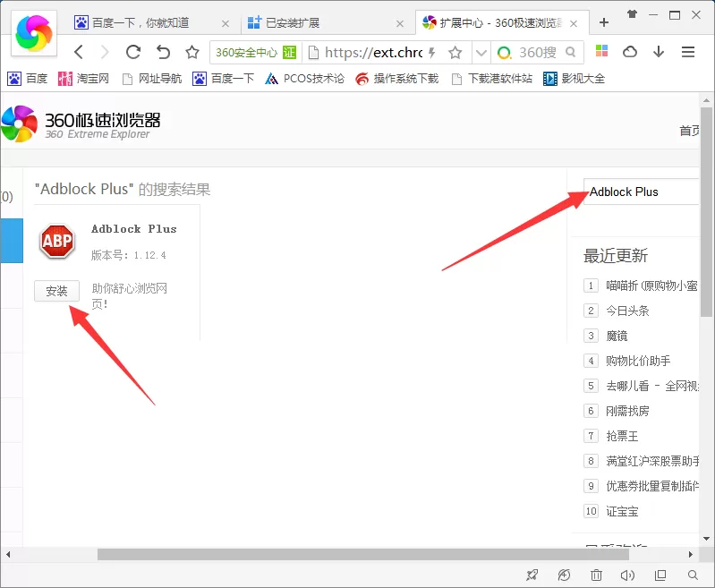The height and width of the screenshot is (588, 715).
Task: Open the 网址导航 bookmark
Action: [x=152, y=79]
